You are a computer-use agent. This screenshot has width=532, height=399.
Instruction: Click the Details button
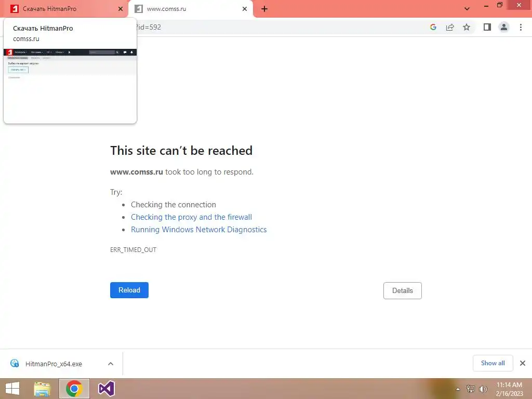tap(403, 290)
